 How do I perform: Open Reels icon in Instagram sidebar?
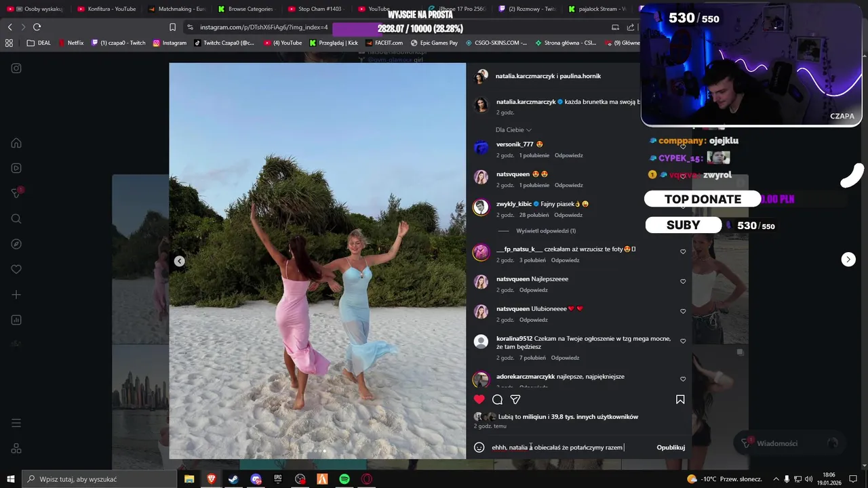[16, 168]
